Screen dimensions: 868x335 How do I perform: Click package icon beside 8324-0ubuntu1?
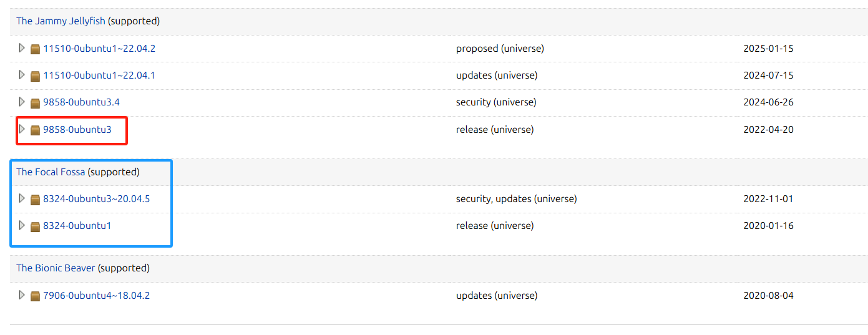coord(36,226)
